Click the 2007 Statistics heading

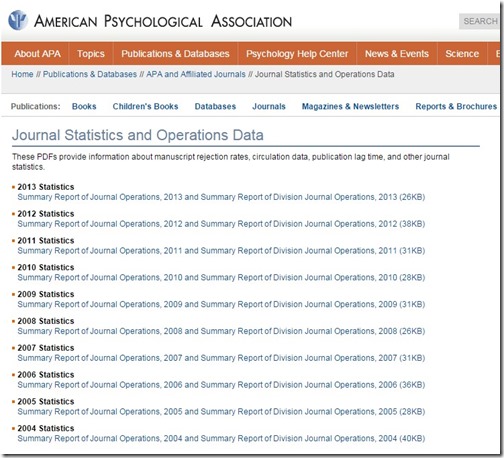(46, 348)
